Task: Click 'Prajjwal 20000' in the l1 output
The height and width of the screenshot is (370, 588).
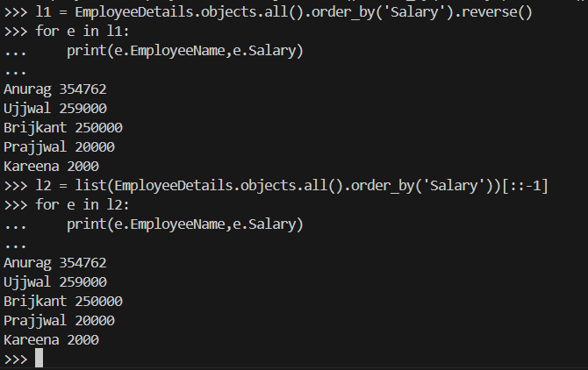Action: pyautogui.click(x=59, y=147)
